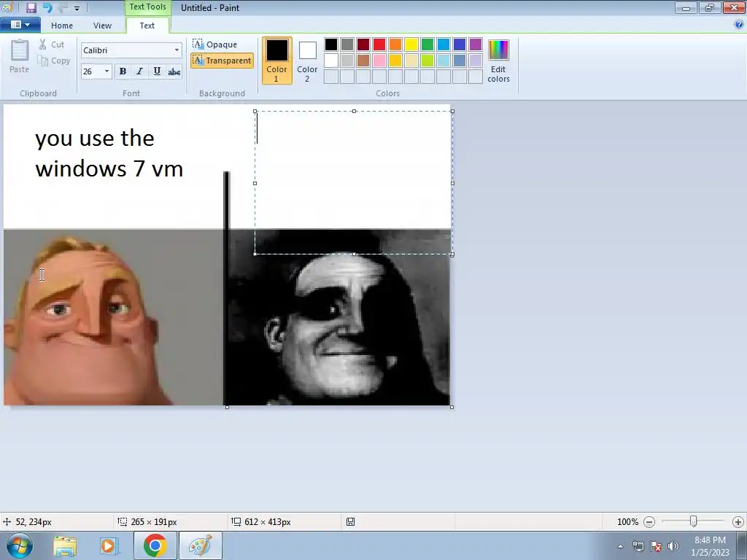This screenshot has height=560, width=747.
Task: Switch to the View tab
Action: [102, 26]
